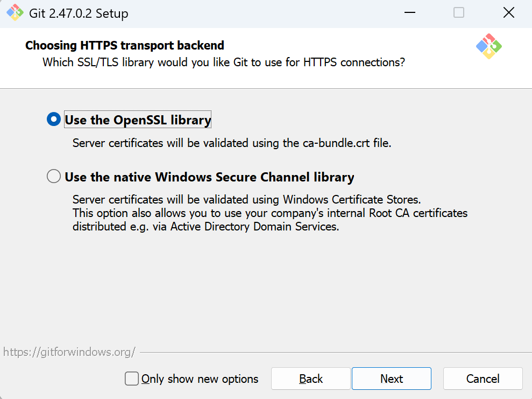532x399 pixels.
Task: Click the ca-bundle.crt description text
Action: pos(231,143)
